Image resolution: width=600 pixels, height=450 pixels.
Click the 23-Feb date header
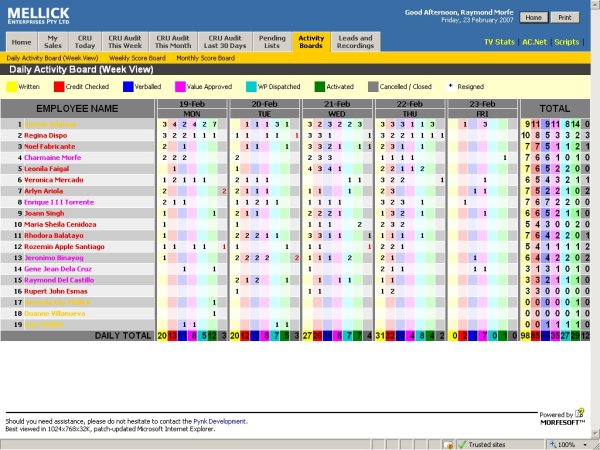(x=482, y=104)
